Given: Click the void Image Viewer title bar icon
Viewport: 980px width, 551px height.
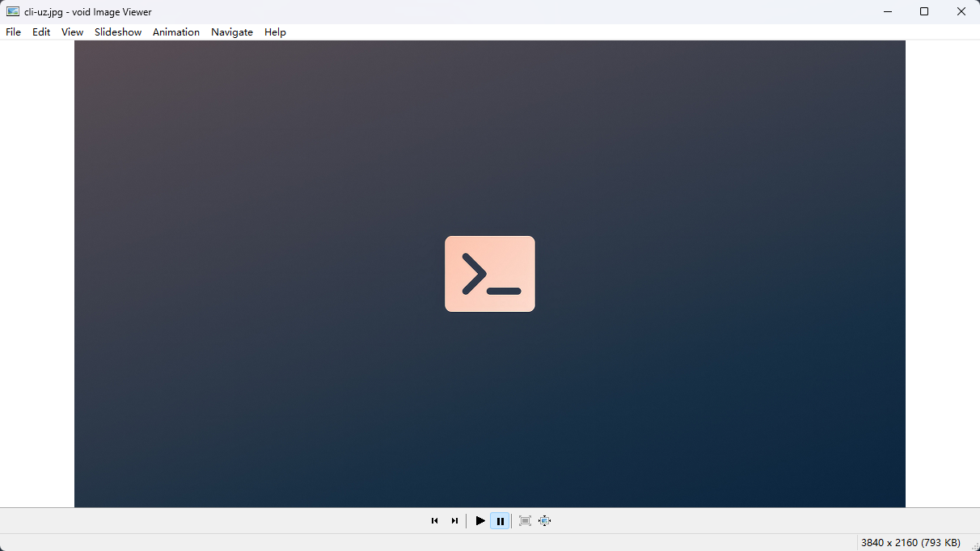Looking at the screenshot, I should pos(13,11).
